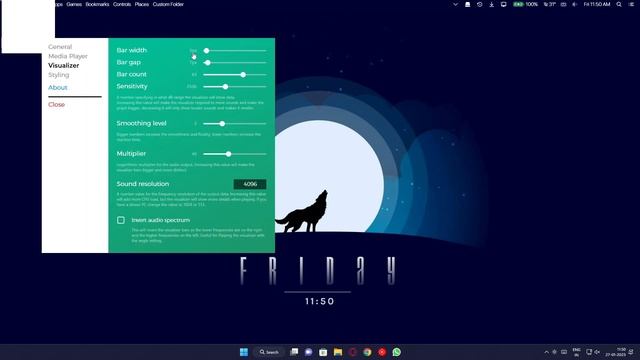Expand the chevron dropdown in top bar
This screenshot has width=640, height=360.
(456, 4)
